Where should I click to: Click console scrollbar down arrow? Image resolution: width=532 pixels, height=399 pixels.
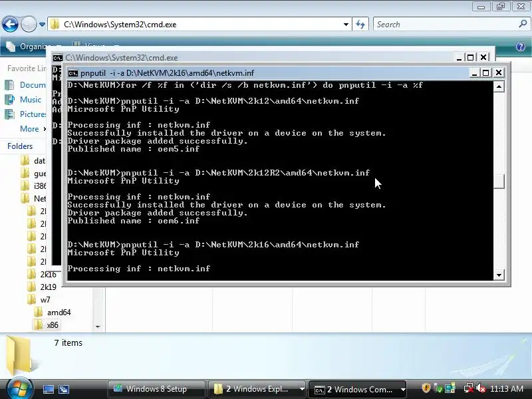499,275
